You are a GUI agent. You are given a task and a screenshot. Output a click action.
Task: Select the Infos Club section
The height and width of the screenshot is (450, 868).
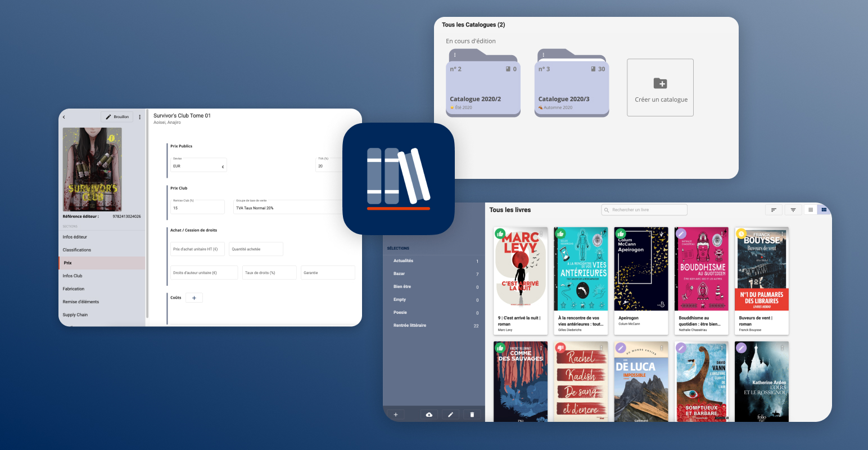tap(73, 276)
